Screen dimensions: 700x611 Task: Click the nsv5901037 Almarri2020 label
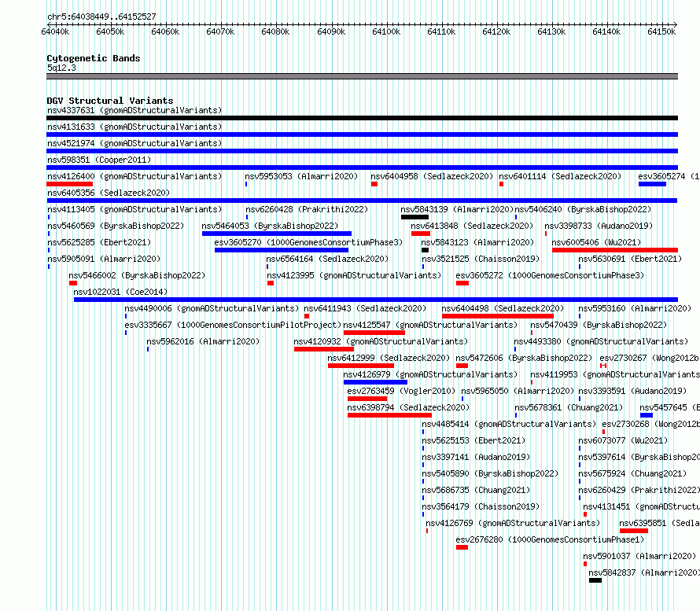[x=639, y=556]
